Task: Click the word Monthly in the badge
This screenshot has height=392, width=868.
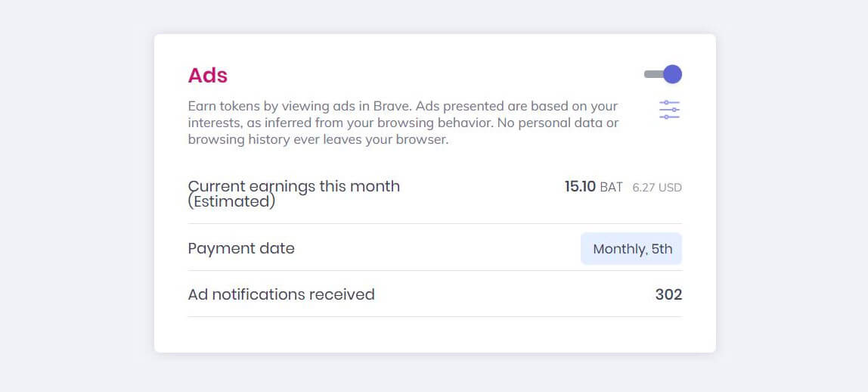Action: tap(618, 249)
